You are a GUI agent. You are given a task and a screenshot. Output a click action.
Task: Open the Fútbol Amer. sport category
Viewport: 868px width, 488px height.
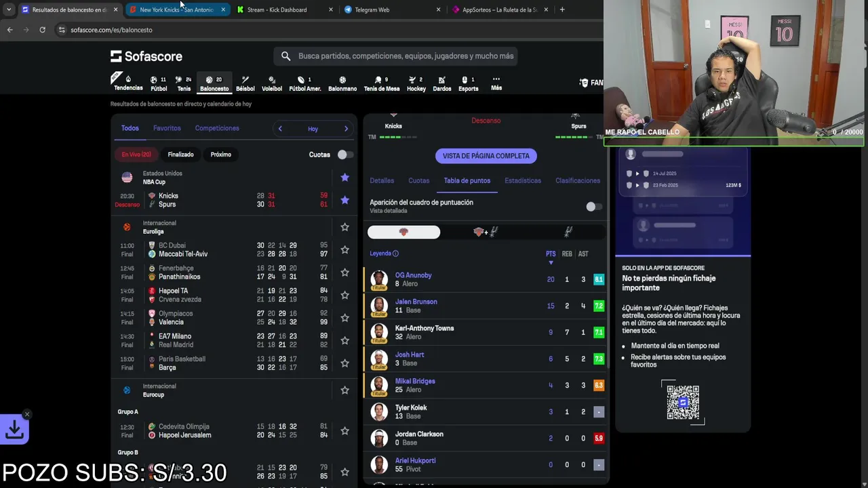[x=305, y=83]
